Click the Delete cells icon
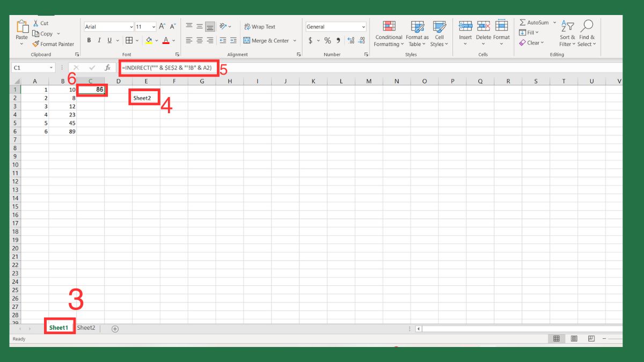The width and height of the screenshot is (644, 362). coord(484,26)
